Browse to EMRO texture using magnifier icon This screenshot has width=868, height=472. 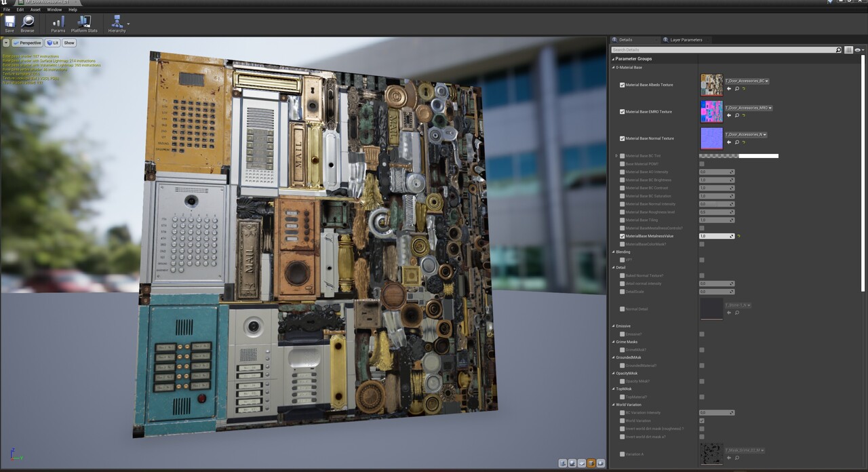point(736,115)
